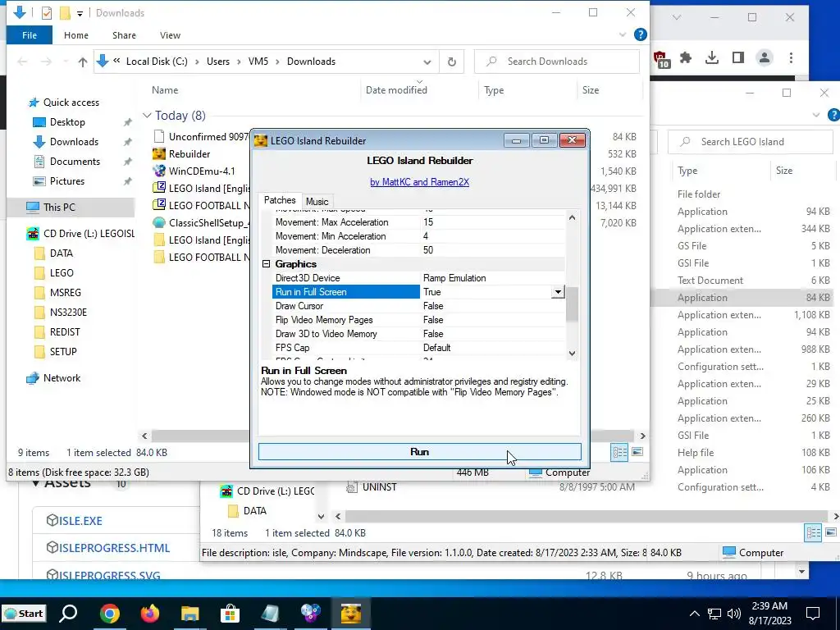The image size is (840, 630).
Task: Select the FPS Cap property
Action: [x=418, y=348]
